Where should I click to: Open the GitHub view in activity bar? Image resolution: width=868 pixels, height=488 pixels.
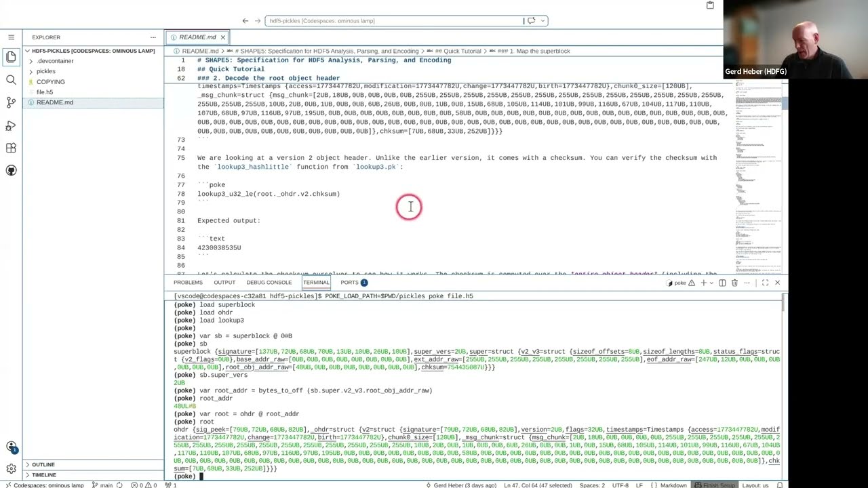pyautogui.click(x=11, y=171)
